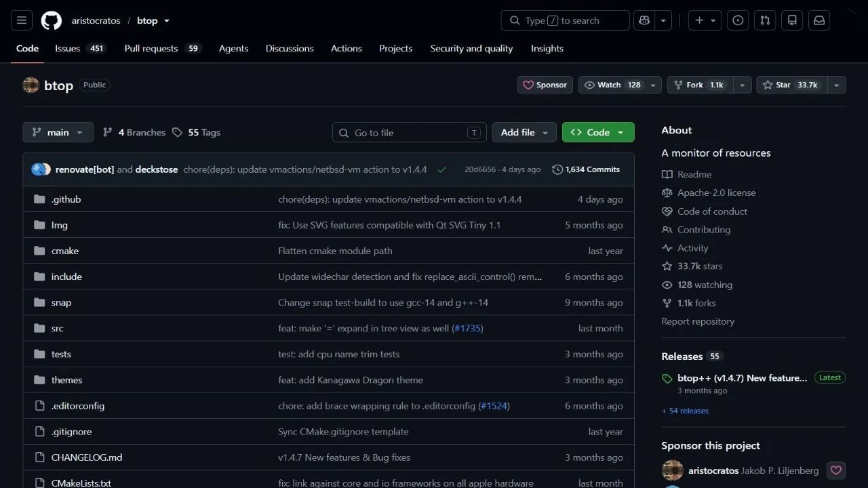Image resolution: width=868 pixels, height=488 pixels.
Task: Focus the Go to file field
Action: tap(410, 132)
